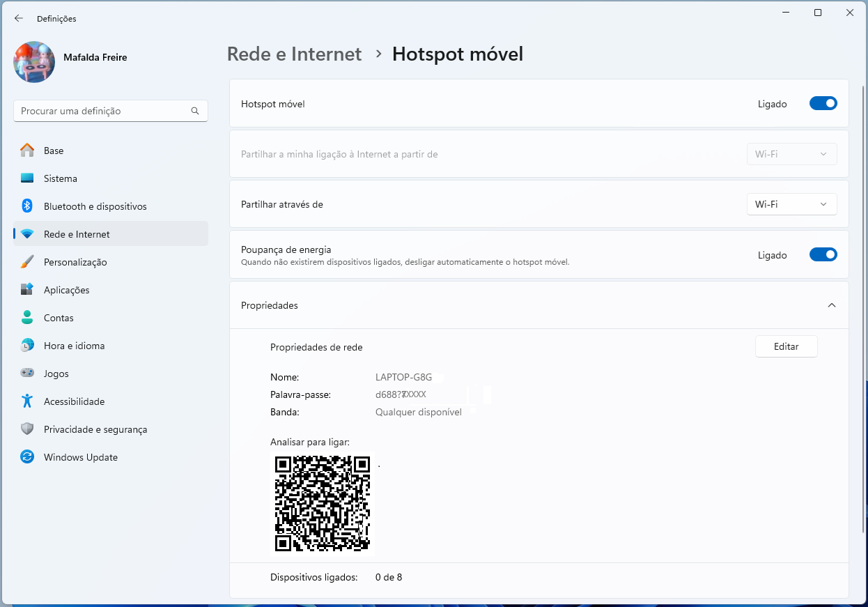Go to Rede e Internet breadcrumb
Image resolution: width=868 pixels, height=607 pixels.
(294, 54)
